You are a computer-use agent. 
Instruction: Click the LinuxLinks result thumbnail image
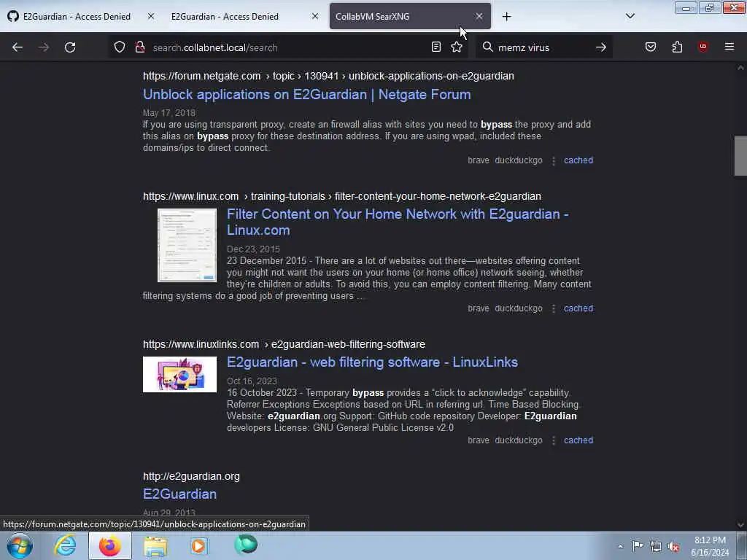(x=179, y=374)
